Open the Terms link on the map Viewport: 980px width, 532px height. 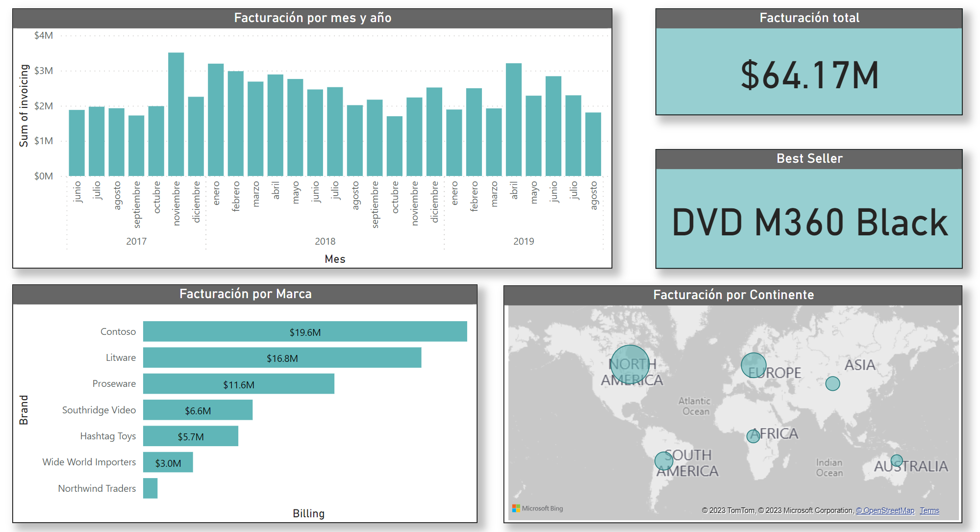930,510
